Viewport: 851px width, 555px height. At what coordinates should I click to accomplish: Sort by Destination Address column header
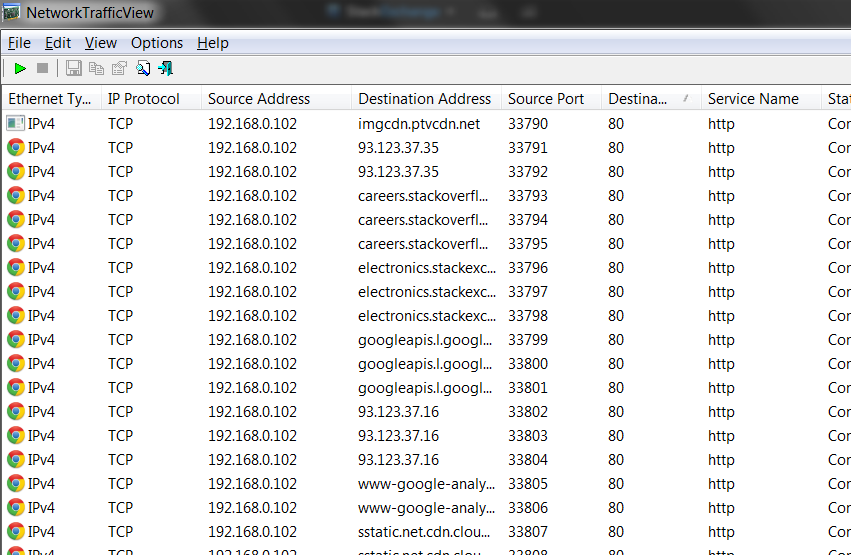(x=426, y=99)
